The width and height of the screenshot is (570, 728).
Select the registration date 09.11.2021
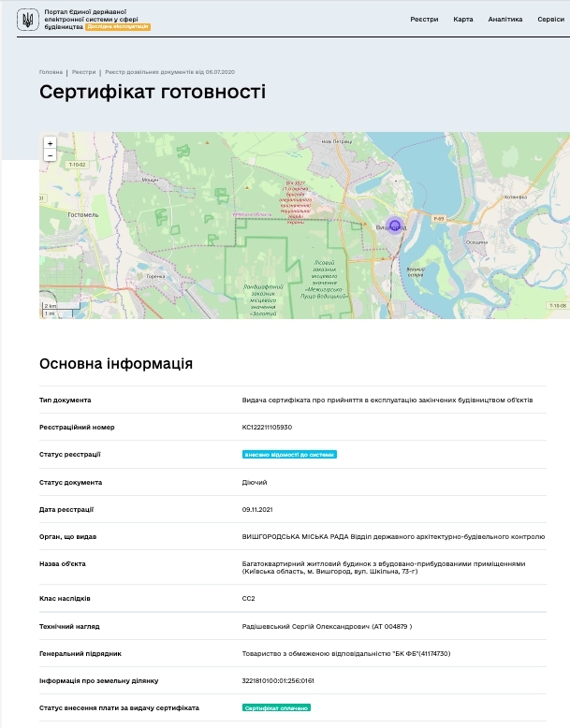click(x=257, y=509)
